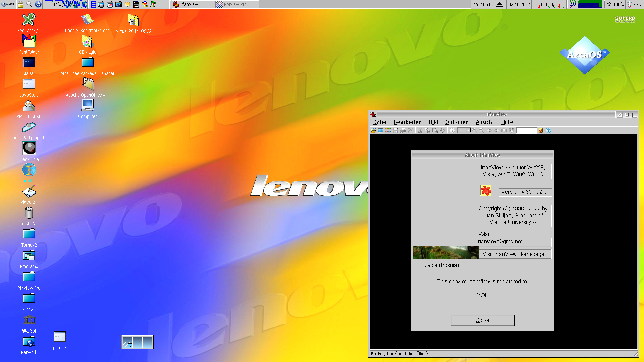Click Visit IrfanView Homepage button
Screen dimensions: 644x362
[514, 254]
